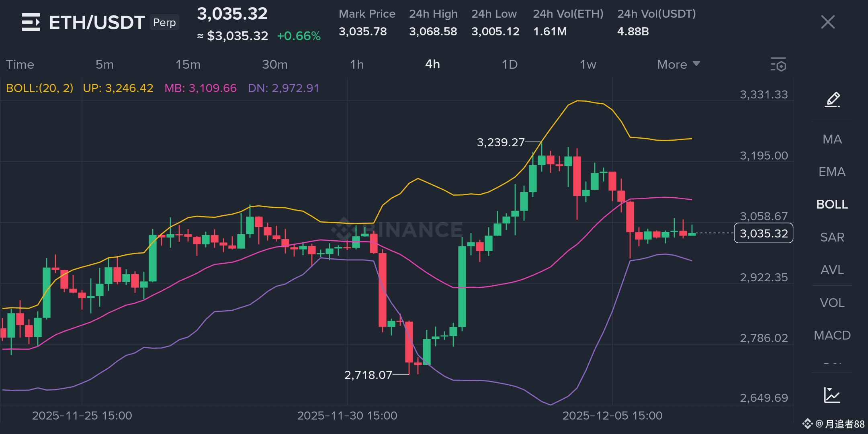
Task: Expand the More timeframes dropdown
Action: coord(678,64)
